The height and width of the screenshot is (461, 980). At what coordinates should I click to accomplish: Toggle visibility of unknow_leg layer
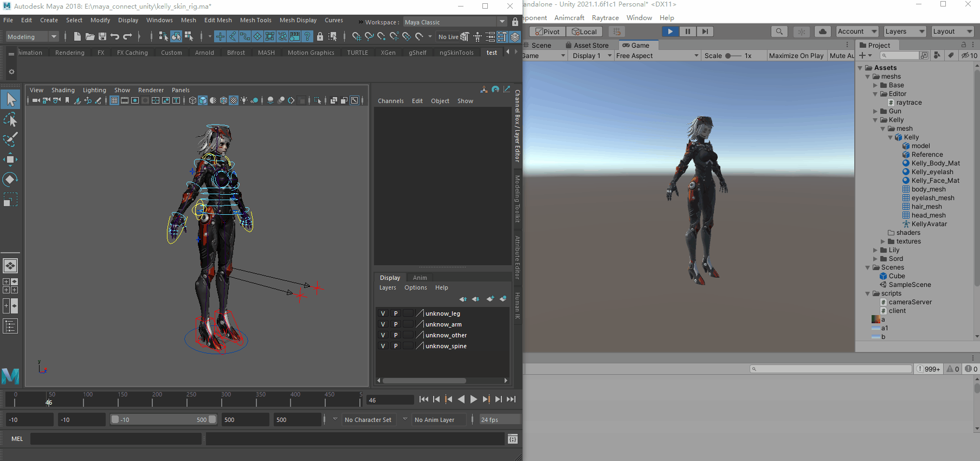383,313
